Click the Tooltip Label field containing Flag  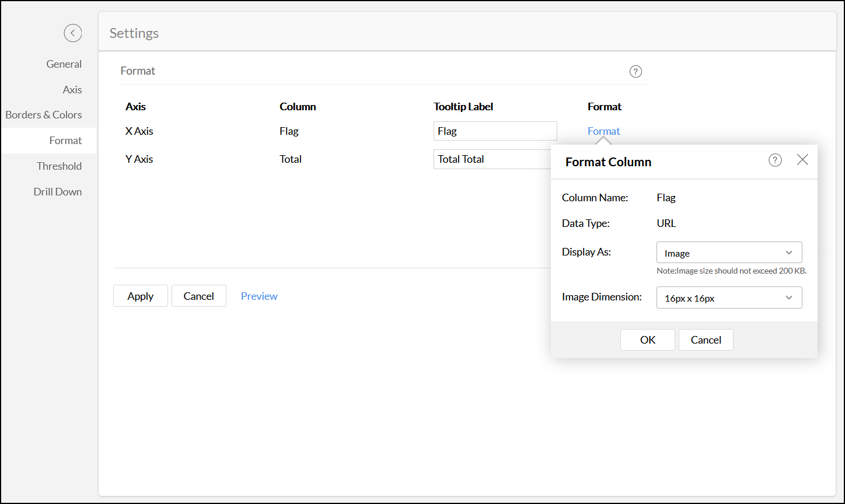495,131
